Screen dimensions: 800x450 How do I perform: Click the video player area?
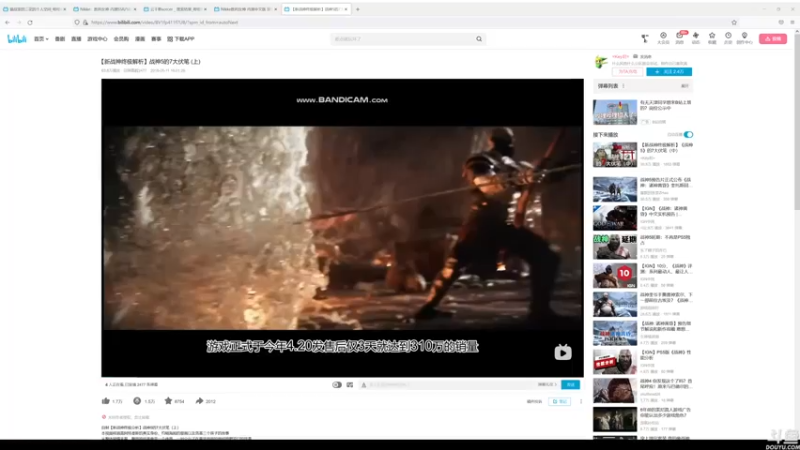pos(342,228)
